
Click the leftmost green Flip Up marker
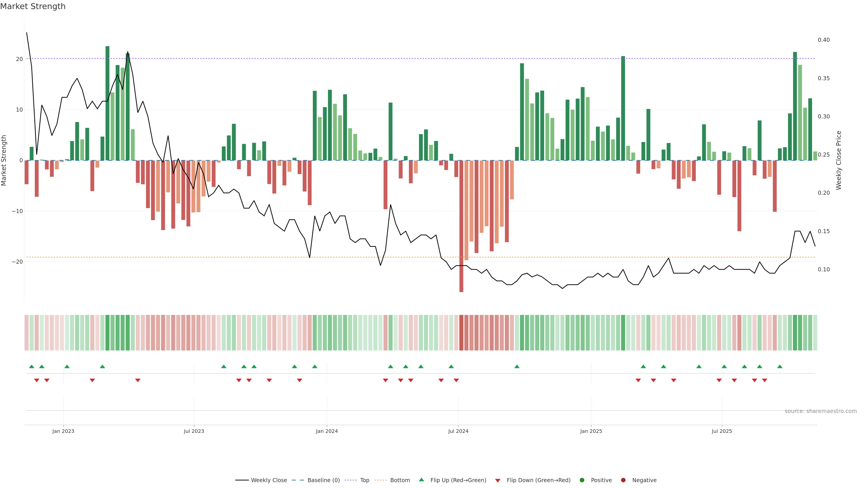(32, 366)
